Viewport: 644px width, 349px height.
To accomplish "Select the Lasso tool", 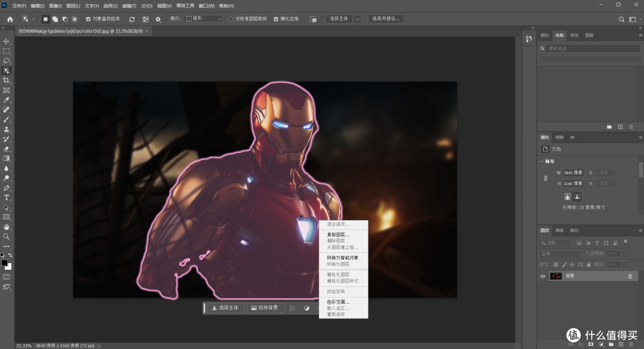I will coord(6,61).
